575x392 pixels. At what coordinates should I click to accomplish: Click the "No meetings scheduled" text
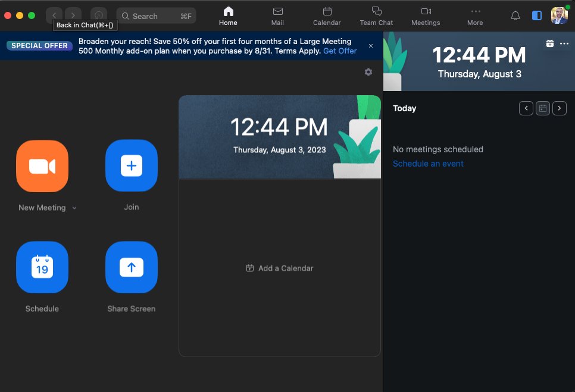coord(438,149)
